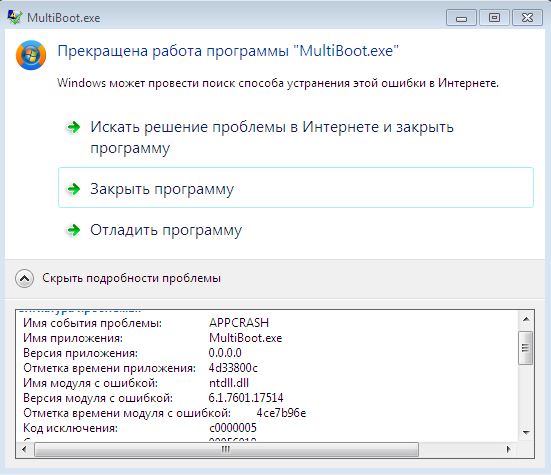Click the Windows logo icon beside the heading

(31, 55)
